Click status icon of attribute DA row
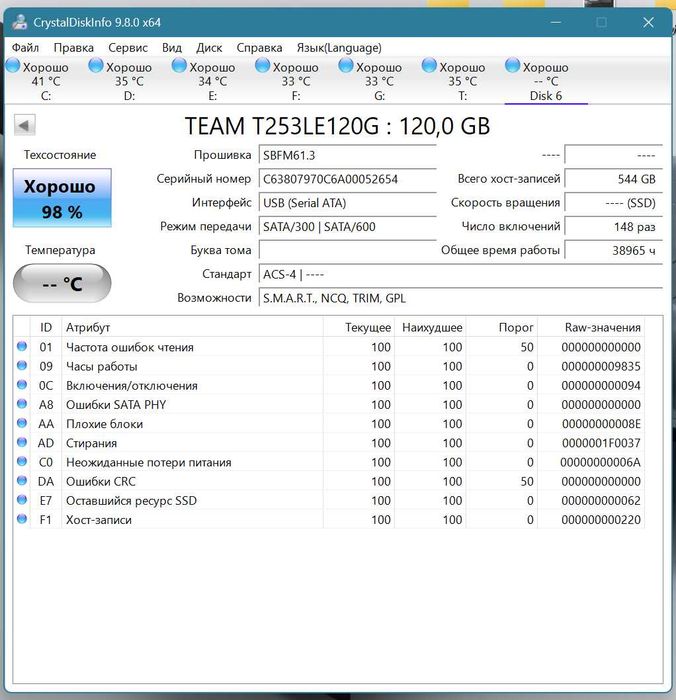This screenshot has height=700, width=676. pyautogui.click(x=22, y=481)
